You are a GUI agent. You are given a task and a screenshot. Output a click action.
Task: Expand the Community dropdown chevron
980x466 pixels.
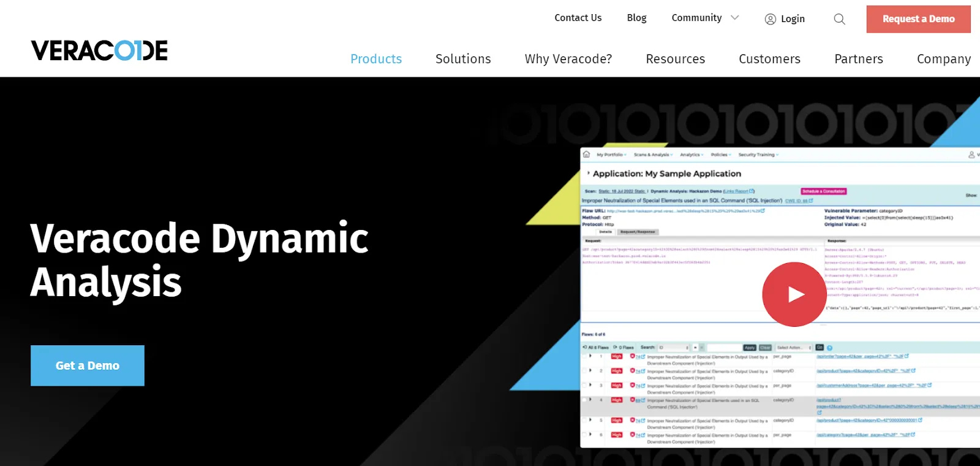pyautogui.click(x=735, y=18)
